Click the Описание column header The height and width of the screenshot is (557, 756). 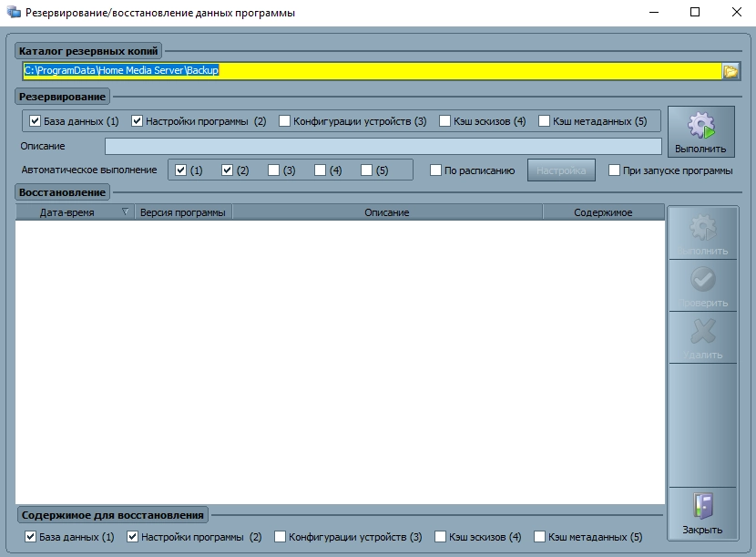(386, 212)
